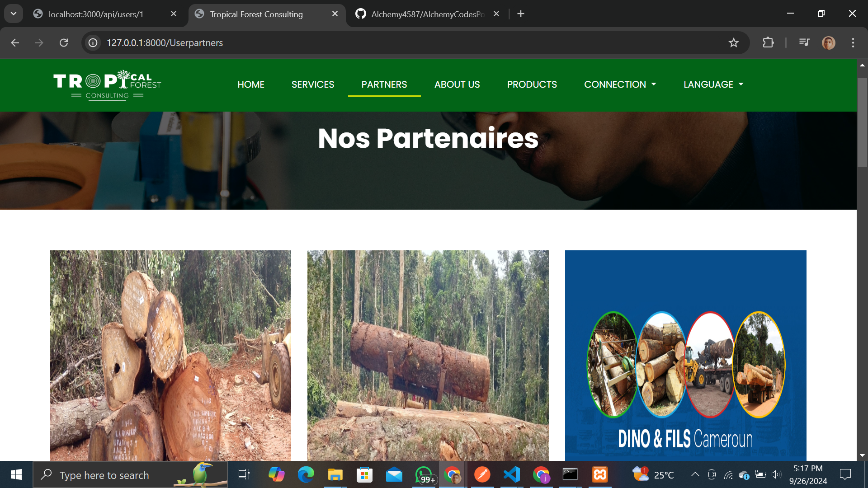Launch Visual Studio Code from taskbar

[512, 475]
